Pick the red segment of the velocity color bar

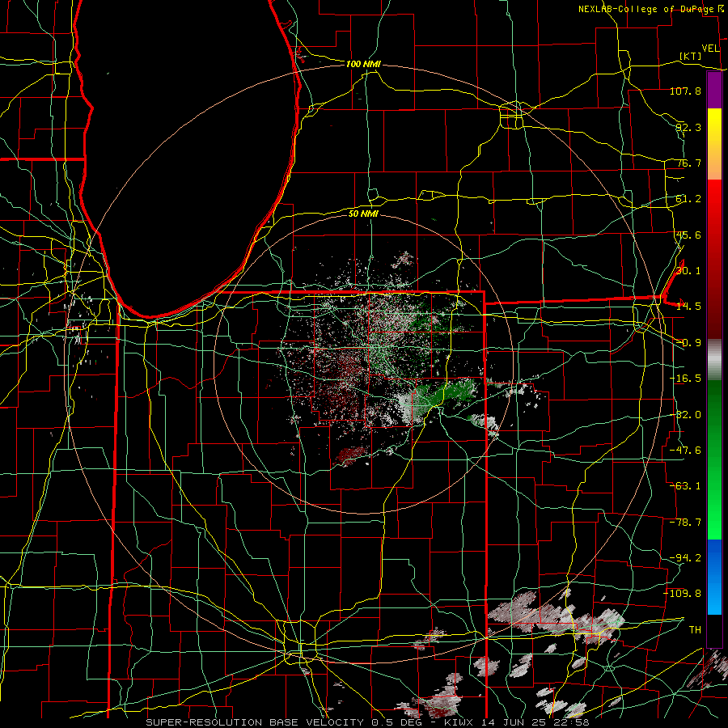[x=714, y=259]
